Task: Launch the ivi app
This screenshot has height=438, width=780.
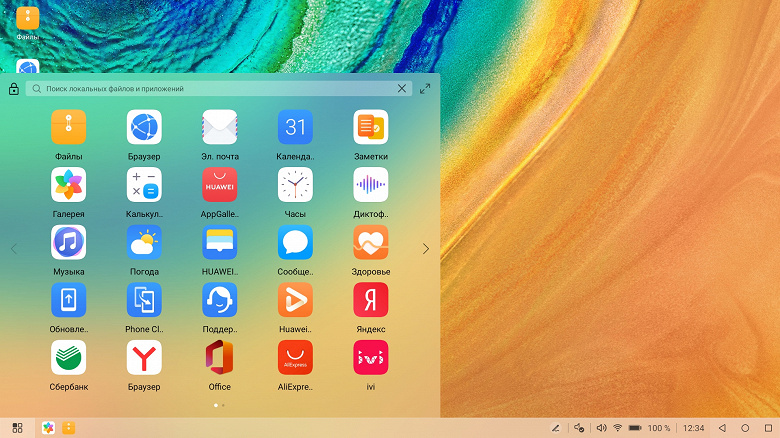Action: [x=371, y=357]
